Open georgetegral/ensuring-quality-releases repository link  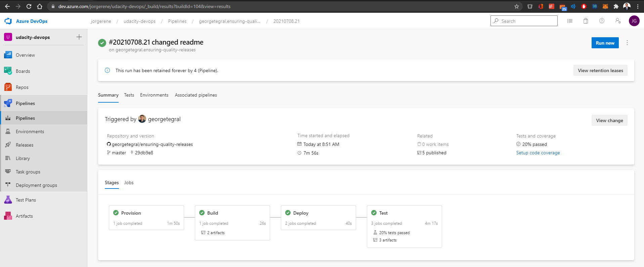152,144
